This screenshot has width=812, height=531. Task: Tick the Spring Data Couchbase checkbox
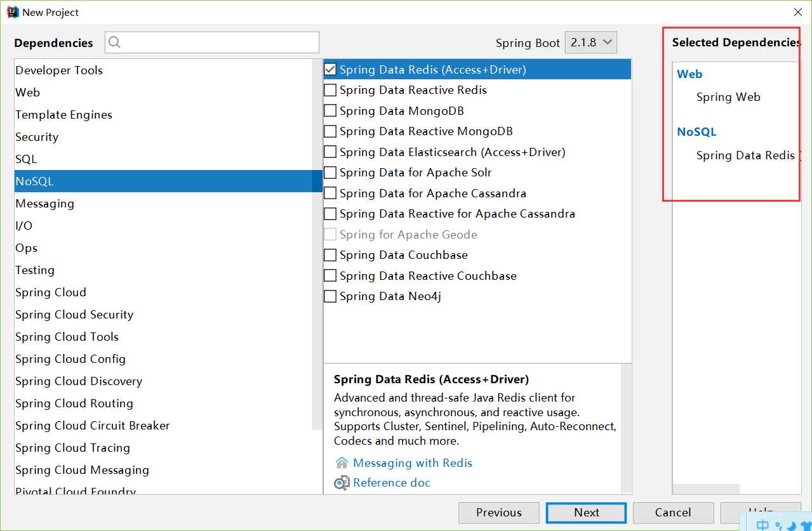(330, 255)
